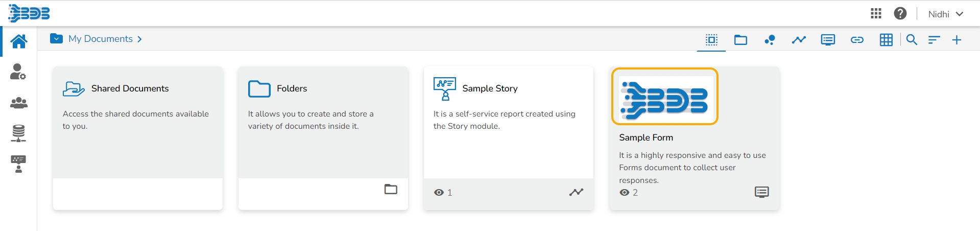Click the Help question mark icon

900,14
